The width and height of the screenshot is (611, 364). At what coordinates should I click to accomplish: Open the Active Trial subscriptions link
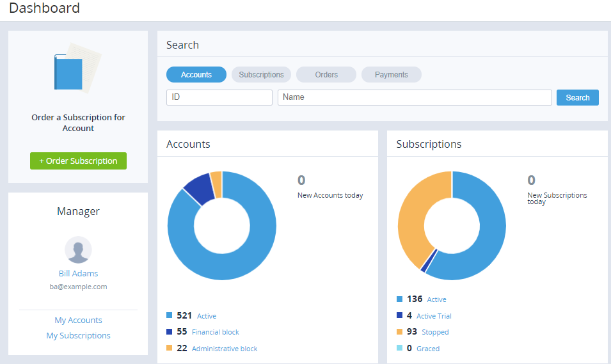434,316
